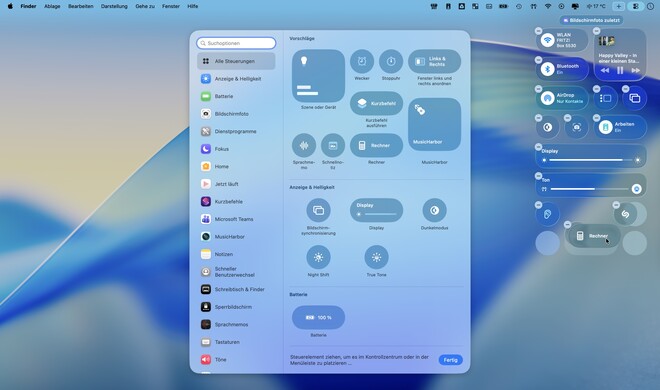Image resolution: width=660 pixels, height=390 pixels.
Task: Select the Batterie 100 % control
Action: [x=318, y=317]
